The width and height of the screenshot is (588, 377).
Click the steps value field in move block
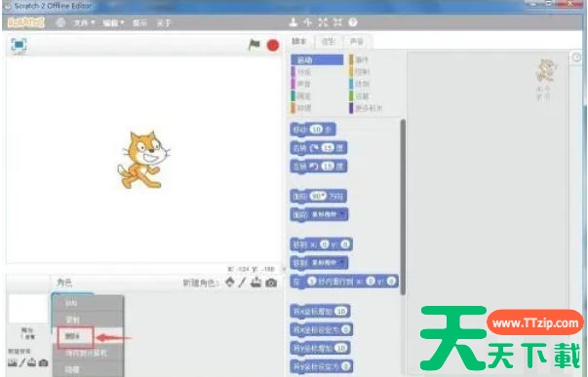317,130
